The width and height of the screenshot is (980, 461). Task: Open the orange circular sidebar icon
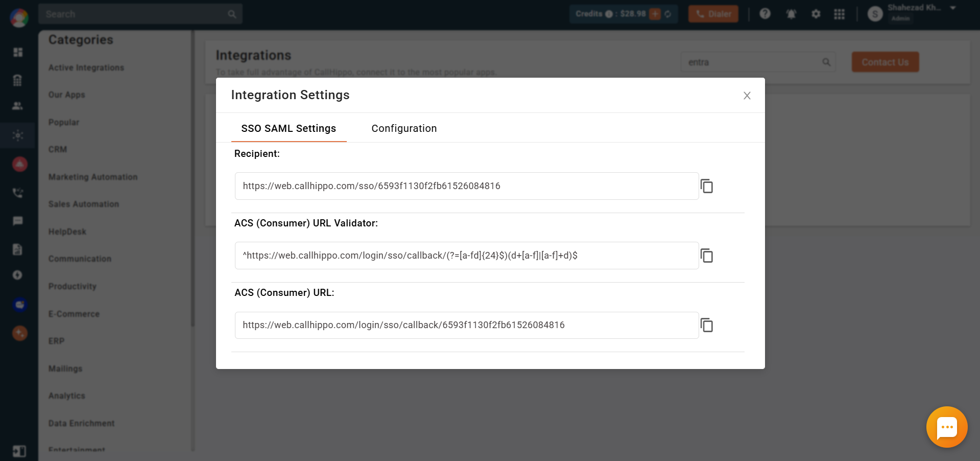pos(19,333)
